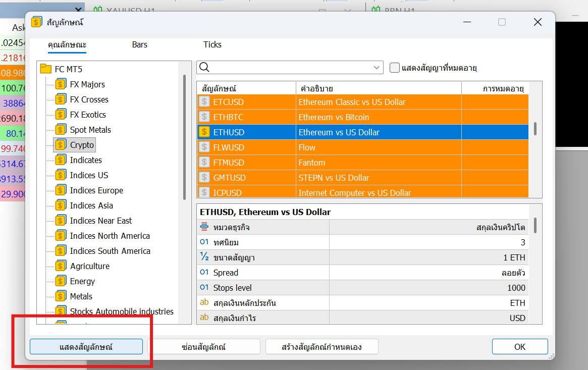The height and width of the screenshot is (370, 588).
Task: Click the symbol list vertical scrollbar
Action: tap(535, 129)
